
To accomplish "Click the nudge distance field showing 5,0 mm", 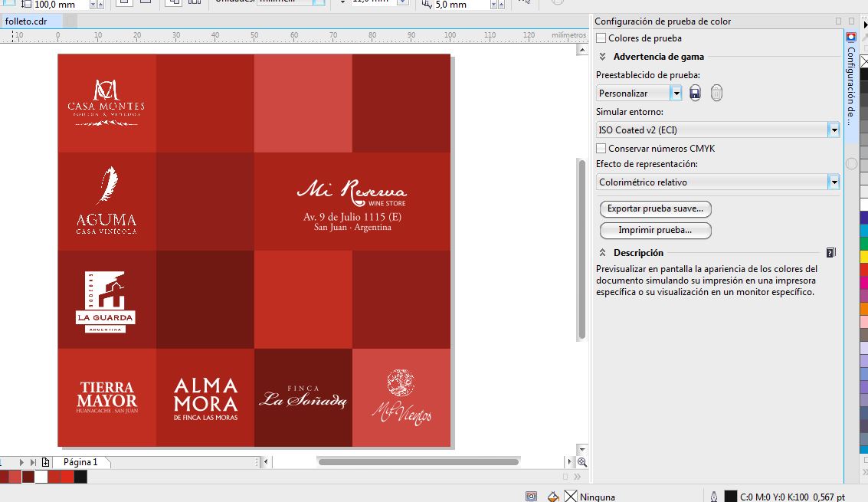I will pyautogui.click(x=462, y=5).
